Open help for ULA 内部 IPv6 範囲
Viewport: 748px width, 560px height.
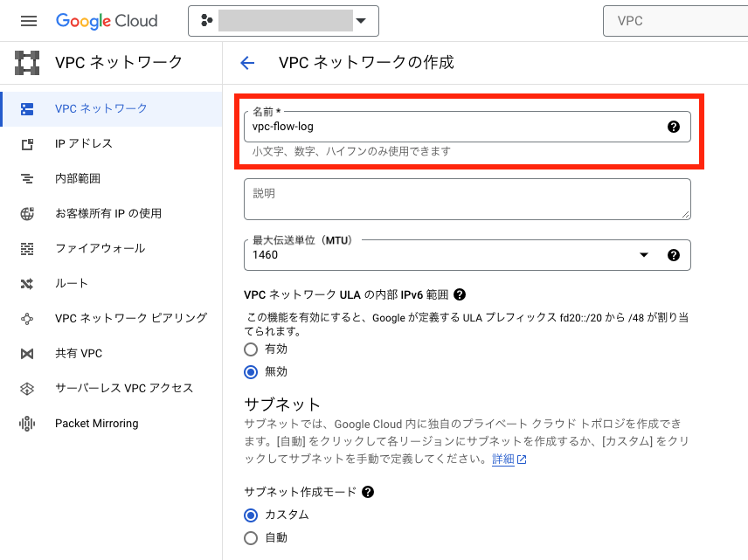[x=460, y=294]
